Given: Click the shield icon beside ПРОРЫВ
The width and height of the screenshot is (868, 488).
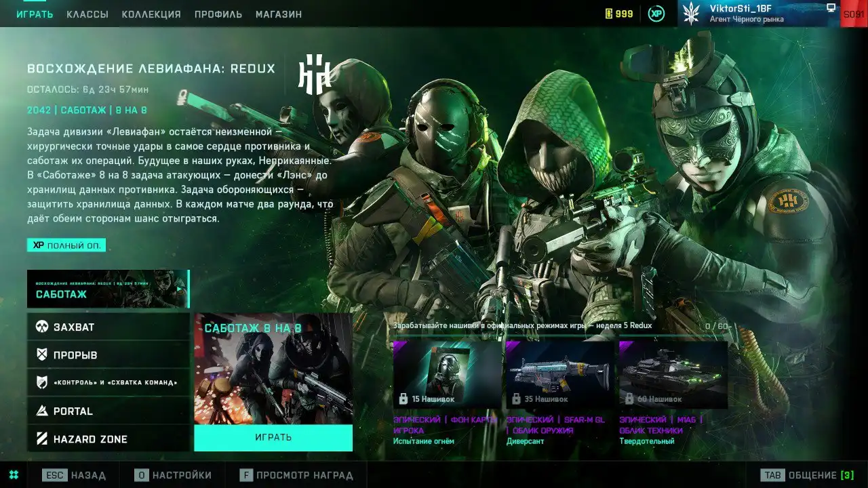Looking at the screenshot, I should (x=42, y=354).
